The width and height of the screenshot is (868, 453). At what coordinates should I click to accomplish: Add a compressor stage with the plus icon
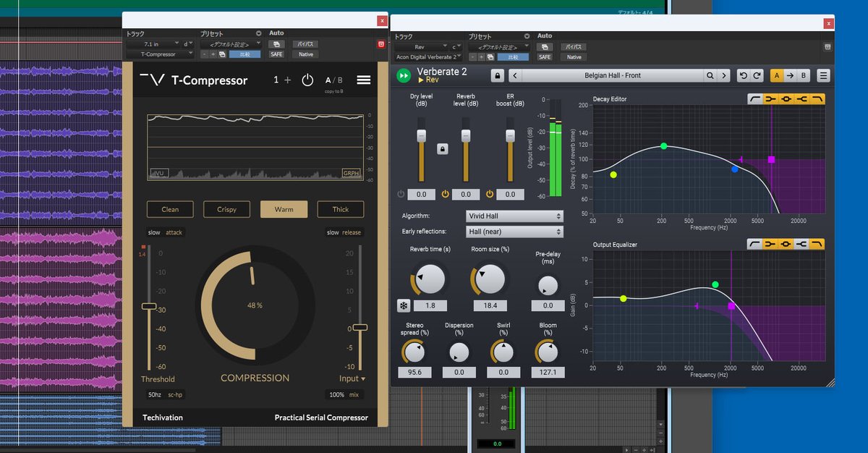(287, 80)
